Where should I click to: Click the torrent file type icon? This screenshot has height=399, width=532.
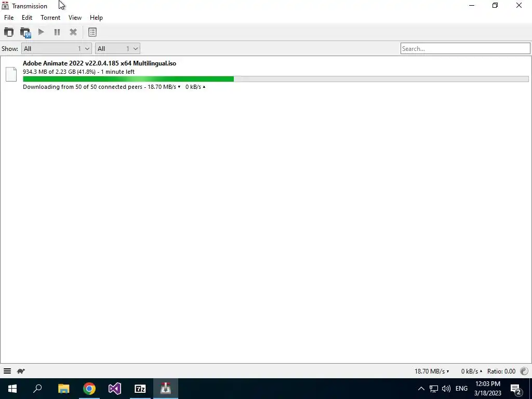11,74
